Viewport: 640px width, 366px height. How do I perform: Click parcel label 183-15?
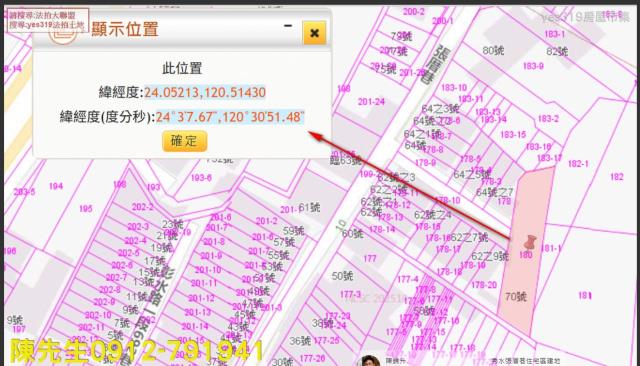(513, 135)
